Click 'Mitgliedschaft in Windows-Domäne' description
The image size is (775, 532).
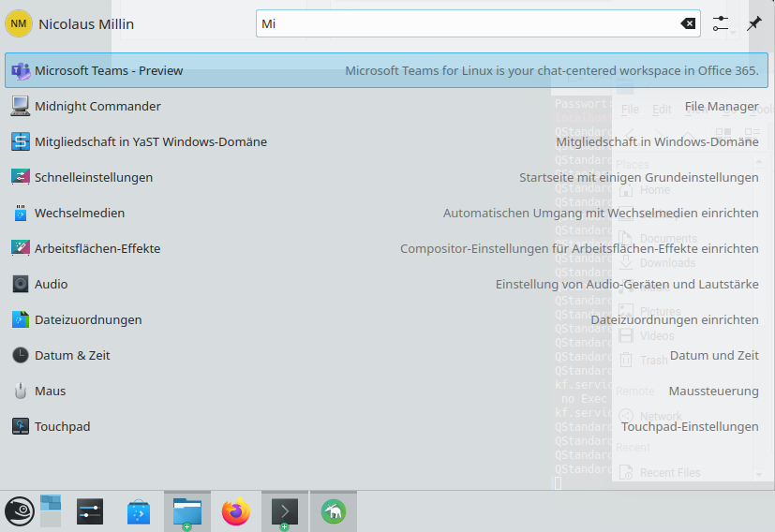(657, 141)
